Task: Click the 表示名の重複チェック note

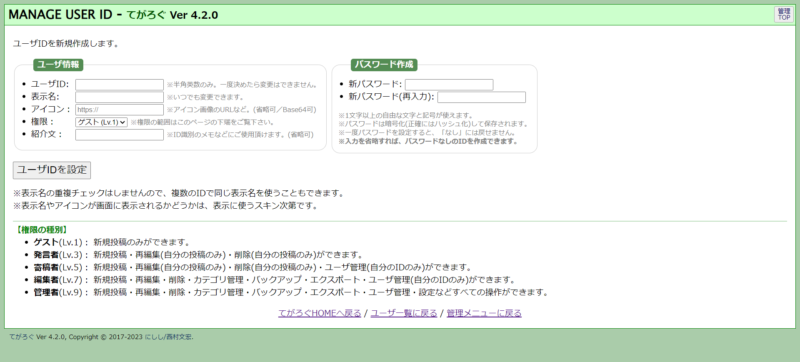Action: tap(179, 194)
